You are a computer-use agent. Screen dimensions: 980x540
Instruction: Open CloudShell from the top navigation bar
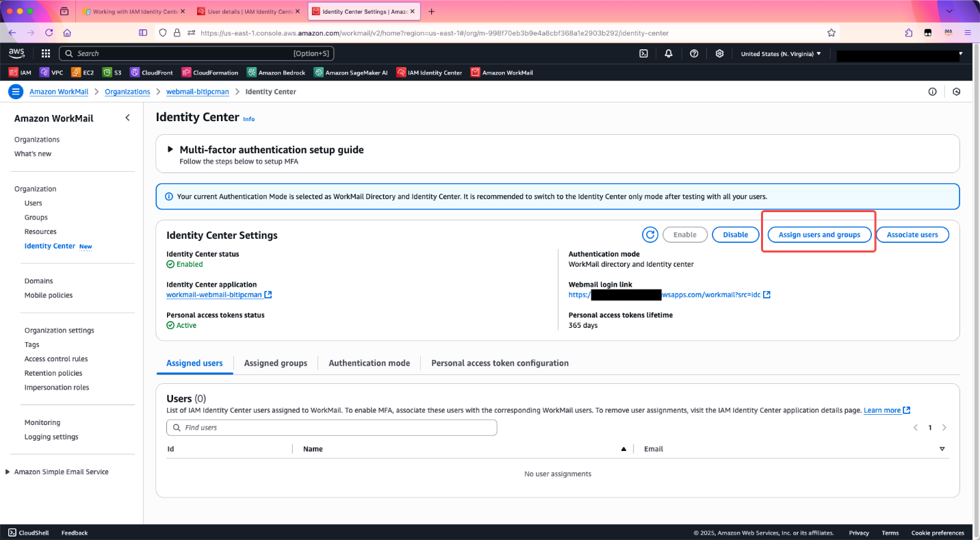pyautogui.click(x=644, y=53)
